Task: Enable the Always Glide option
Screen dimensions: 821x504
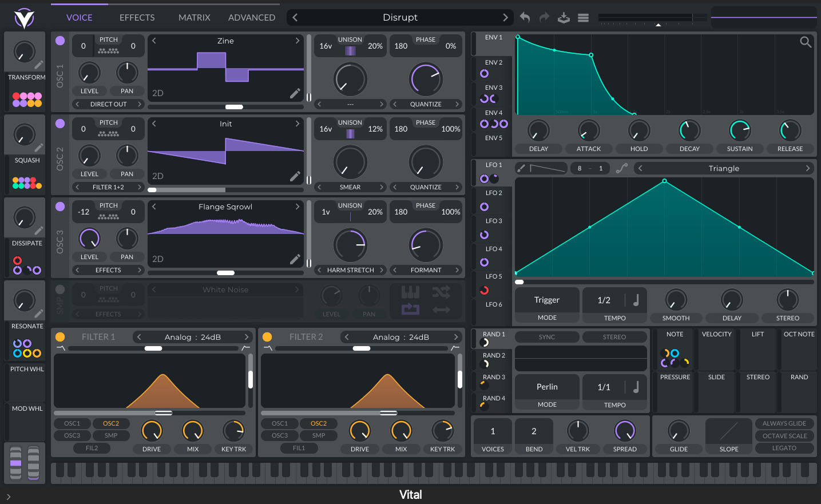Action: (x=784, y=423)
